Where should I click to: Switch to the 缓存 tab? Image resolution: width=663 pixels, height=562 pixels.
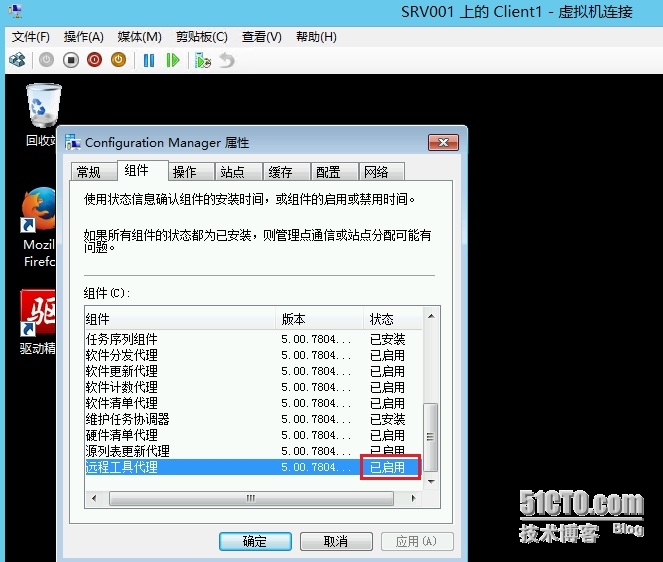(x=287, y=172)
